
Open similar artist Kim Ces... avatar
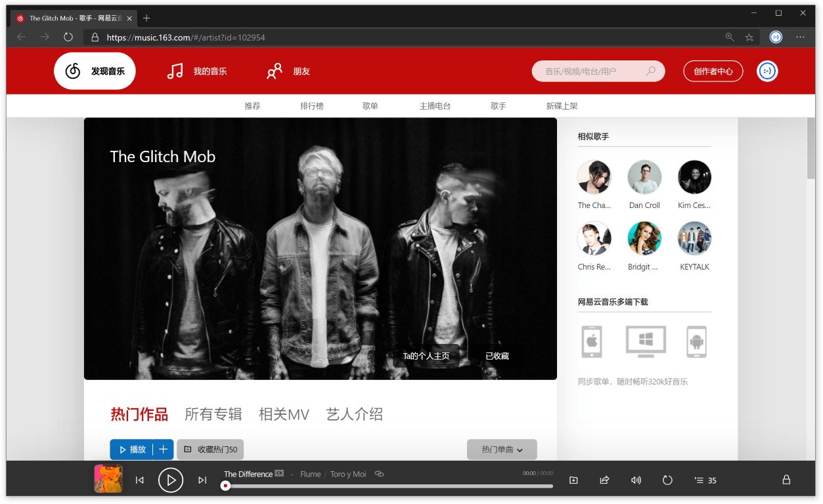(694, 177)
